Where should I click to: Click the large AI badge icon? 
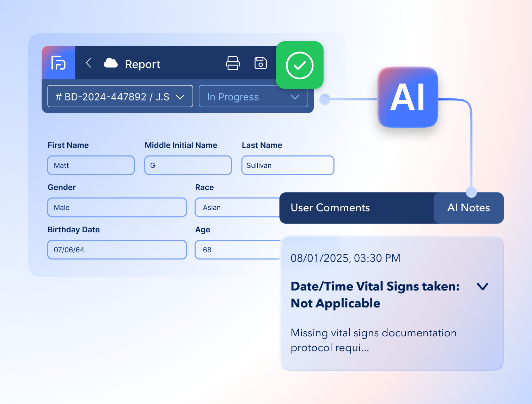click(x=408, y=97)
